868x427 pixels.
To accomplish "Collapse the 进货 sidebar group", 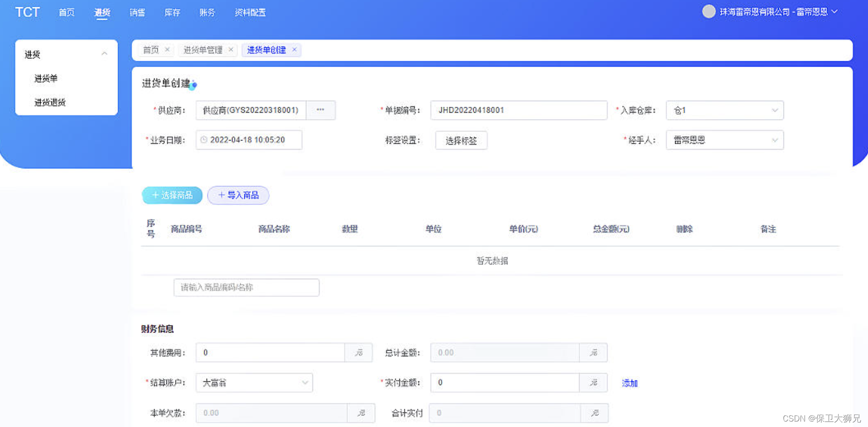I will [x=104, y=54].
